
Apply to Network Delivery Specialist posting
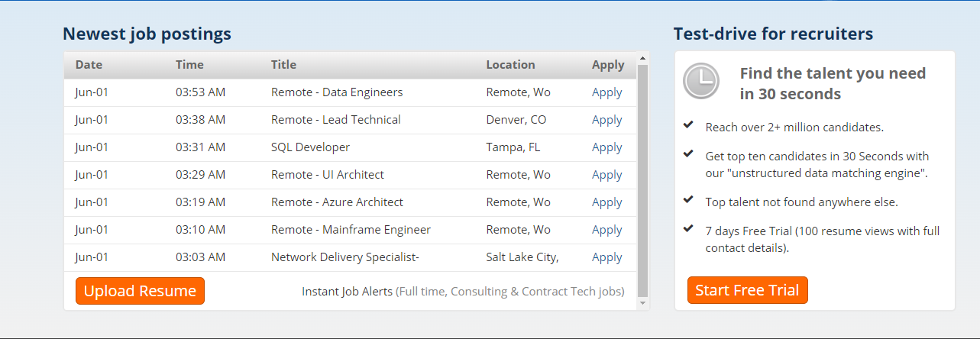[606, 257]
